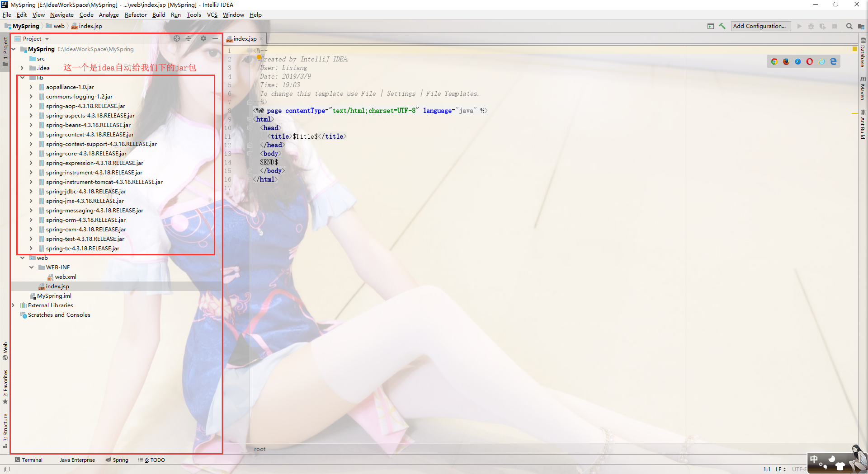
Task: Open the Maven tool window
Action: tap(863, 88)
